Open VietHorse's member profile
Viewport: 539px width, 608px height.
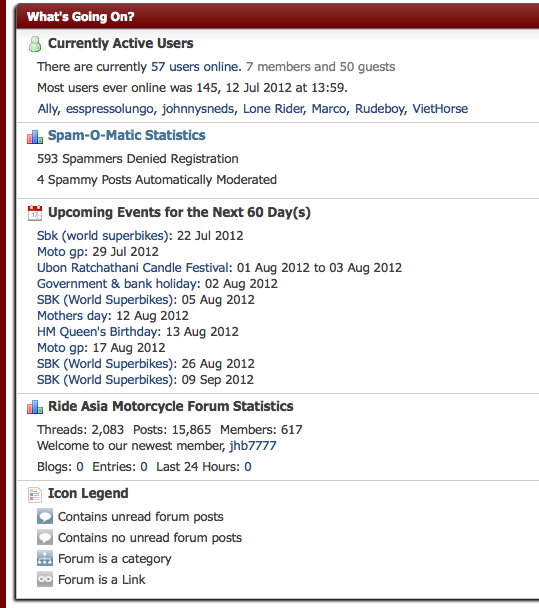click(440, 109)
